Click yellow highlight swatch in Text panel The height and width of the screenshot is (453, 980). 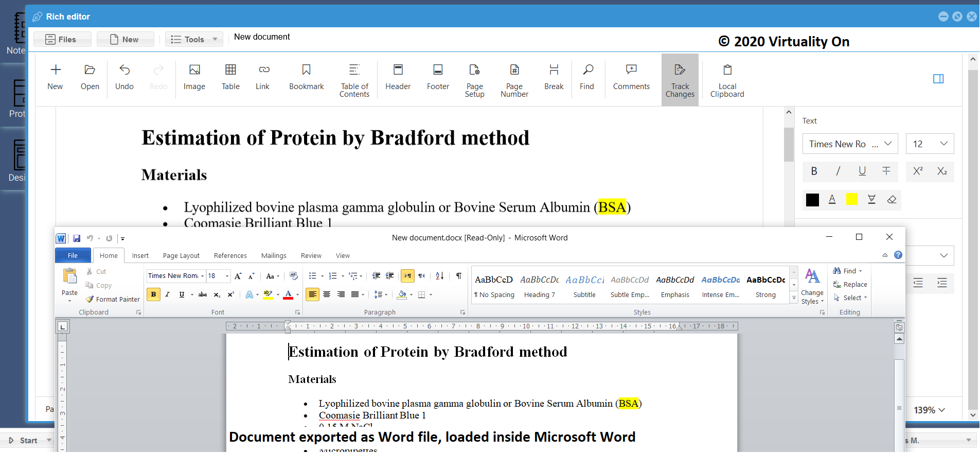pyautogui.click(x=852, y=199)
